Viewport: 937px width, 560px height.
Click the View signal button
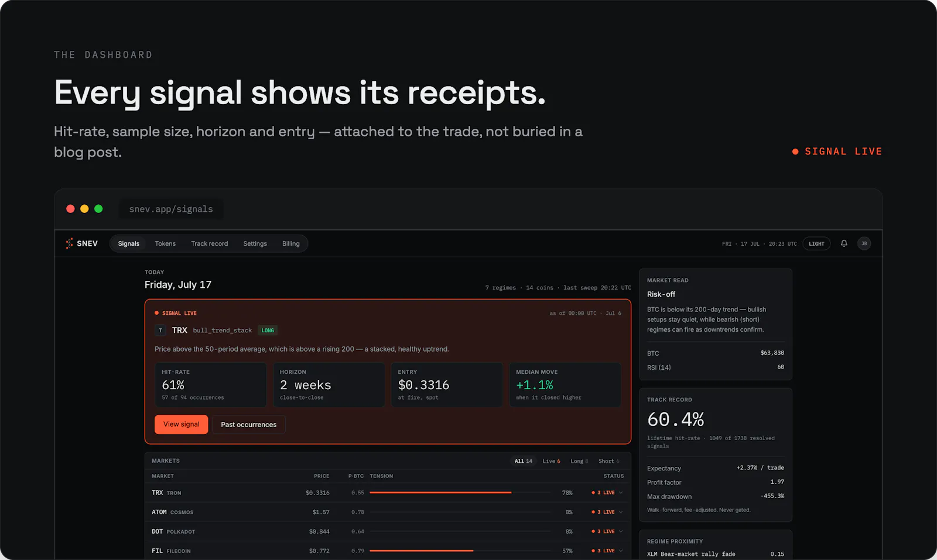tap(182, 424)
